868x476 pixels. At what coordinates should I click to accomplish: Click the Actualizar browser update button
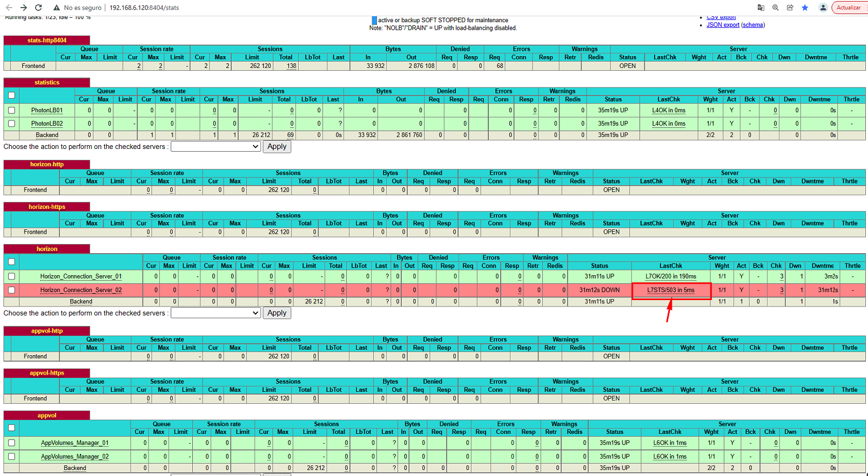coord(849,8)
